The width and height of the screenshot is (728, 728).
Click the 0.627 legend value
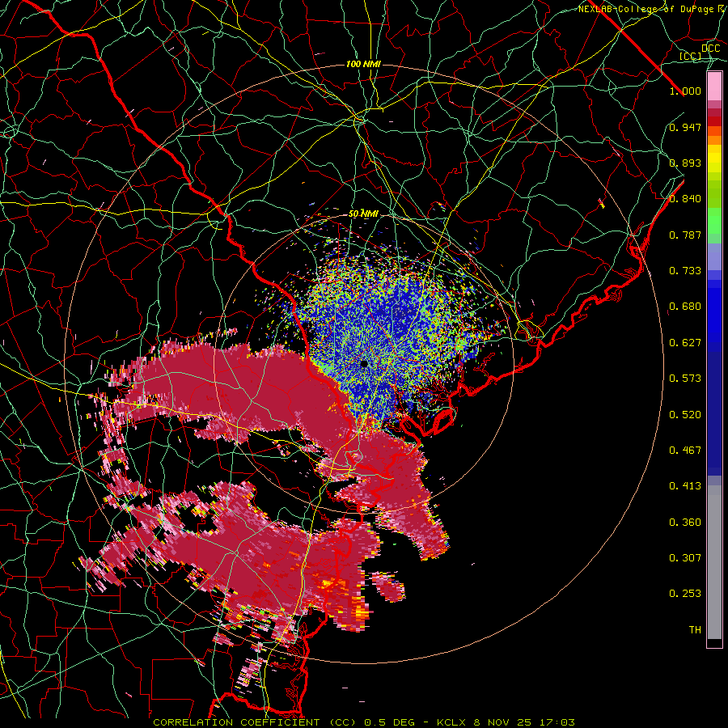coord(685,343)
